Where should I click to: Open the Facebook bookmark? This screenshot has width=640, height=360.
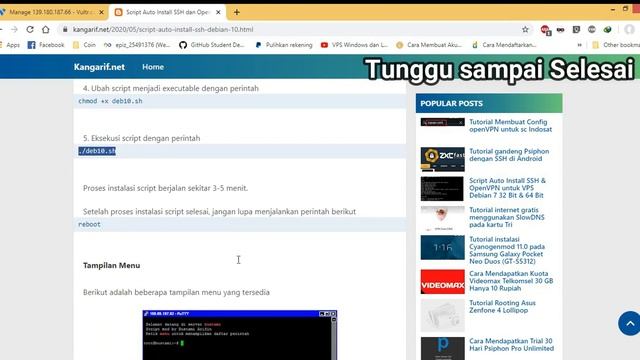point(46,45)
